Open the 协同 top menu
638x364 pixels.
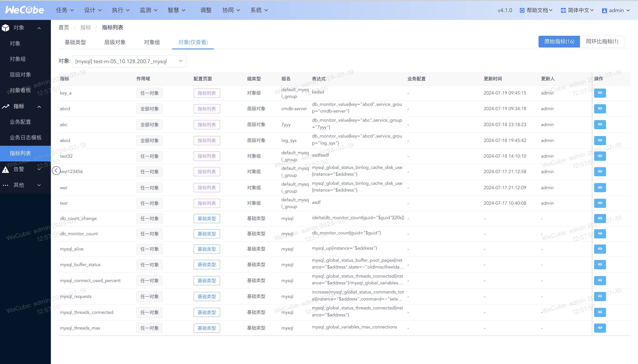(231, 10)
